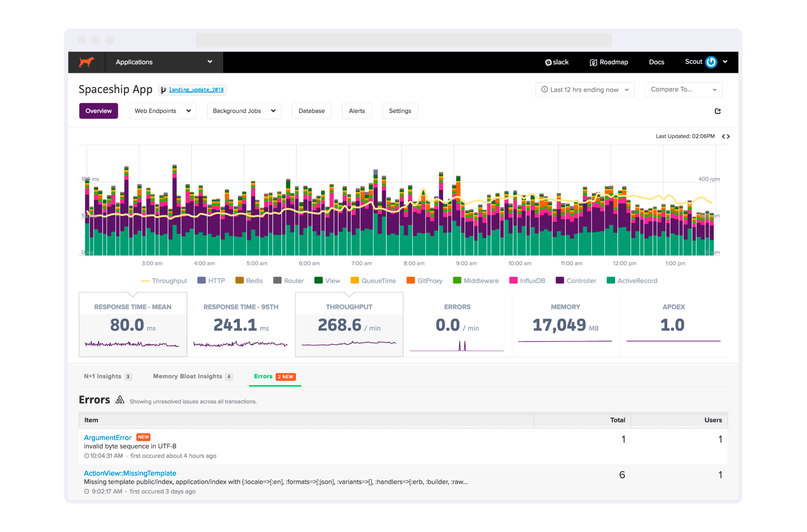Select the Errors metric card
The height and width of the screenshot is (532, 807).
457,325
